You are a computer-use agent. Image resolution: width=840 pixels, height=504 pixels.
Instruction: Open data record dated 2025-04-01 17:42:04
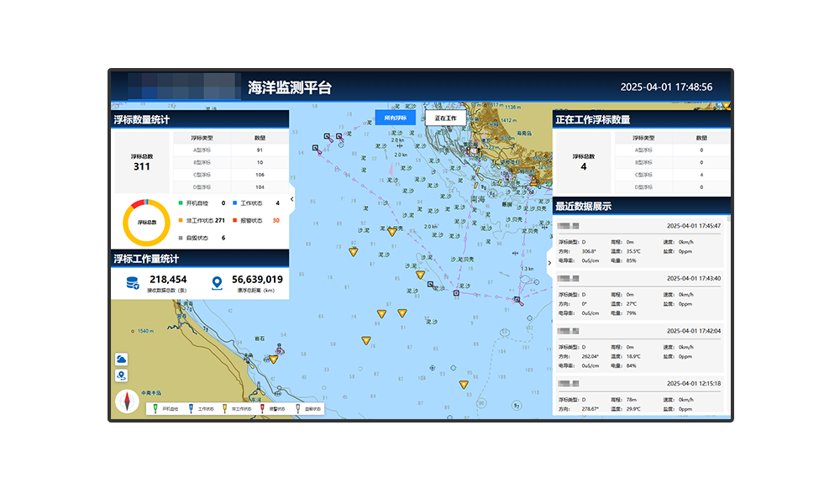click(639, 348)
